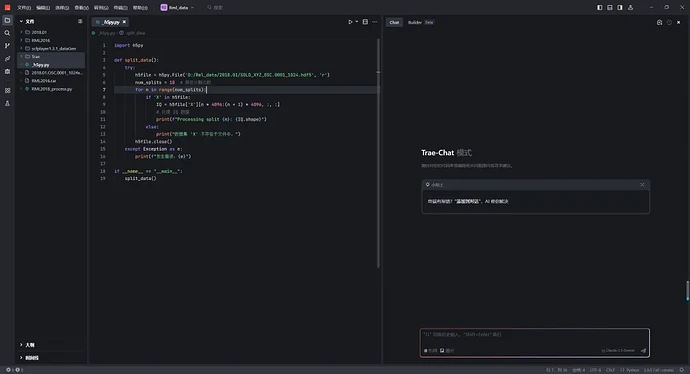The image size is (690, 374).
Task: Close the Trae chat side panel
Action: point(679,22)
